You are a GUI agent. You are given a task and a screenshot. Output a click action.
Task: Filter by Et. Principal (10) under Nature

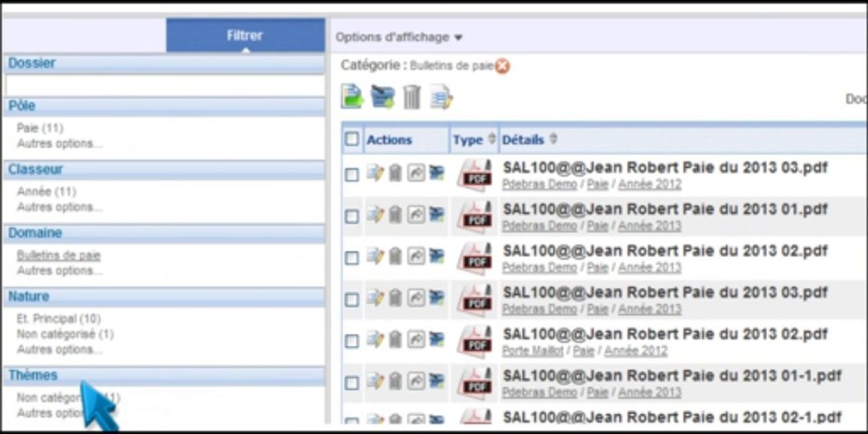coord(58,318)
